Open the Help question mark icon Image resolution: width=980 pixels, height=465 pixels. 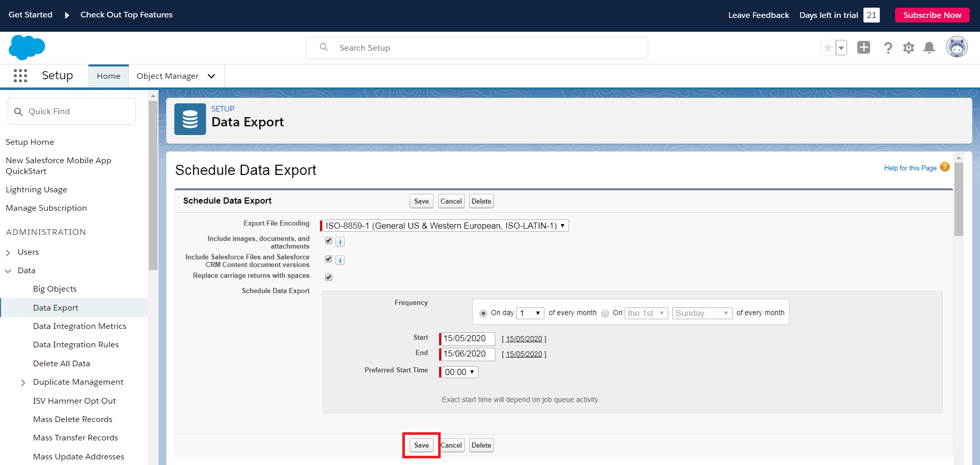click(888, 48)
